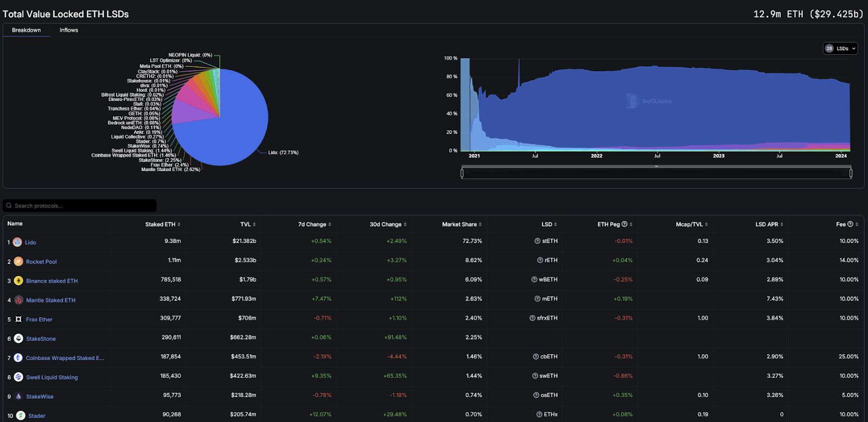
Task: Click the token icon beside mETH
Action: click(x=537, y=299)
